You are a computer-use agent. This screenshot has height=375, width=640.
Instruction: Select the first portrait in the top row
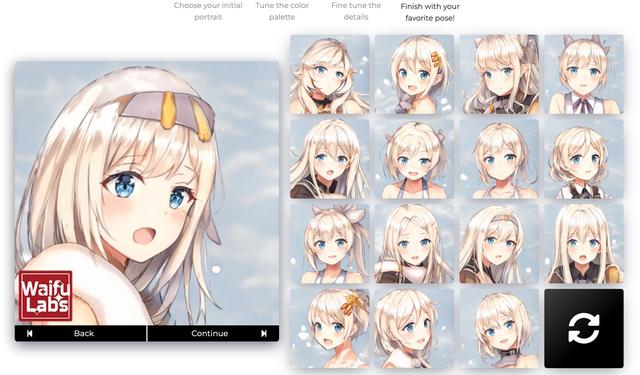pos(330,74)
